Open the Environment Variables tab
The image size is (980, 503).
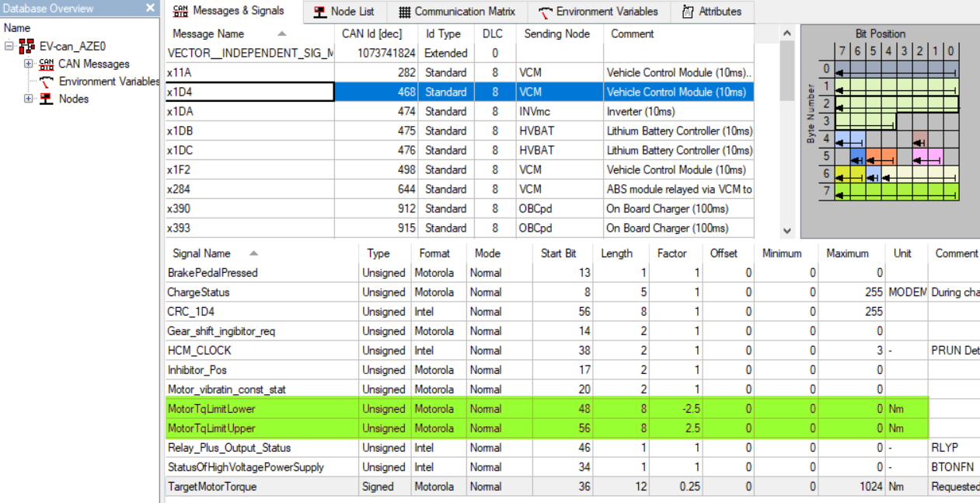point(598,12)
